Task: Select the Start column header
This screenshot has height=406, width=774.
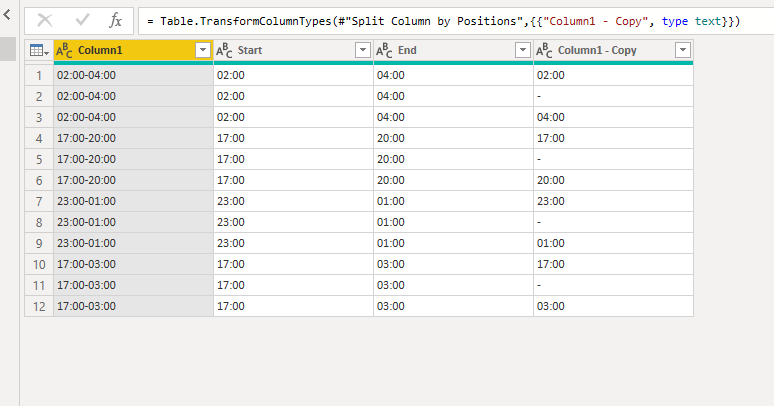Action: coord(293,50)
